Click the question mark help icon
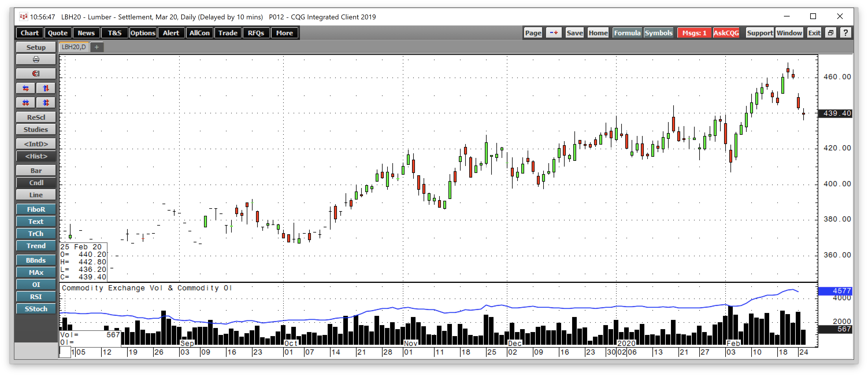868x376 pixels. tap(845, 33)
